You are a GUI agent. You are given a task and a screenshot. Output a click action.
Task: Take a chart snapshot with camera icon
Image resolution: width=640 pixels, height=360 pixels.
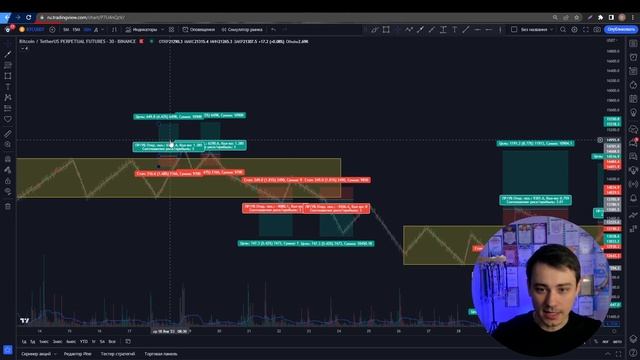[x=597, y=29]
